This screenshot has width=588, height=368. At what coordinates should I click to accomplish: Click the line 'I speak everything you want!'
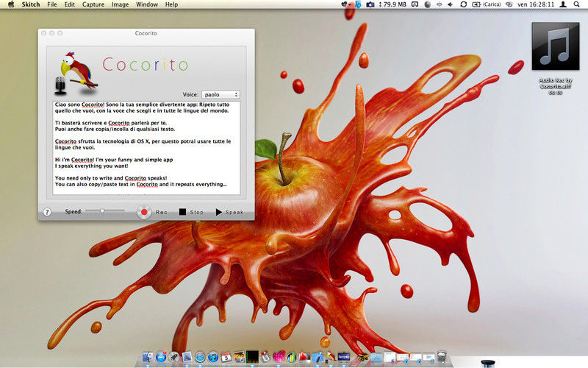pyautogui.click(x=91, y=166)
